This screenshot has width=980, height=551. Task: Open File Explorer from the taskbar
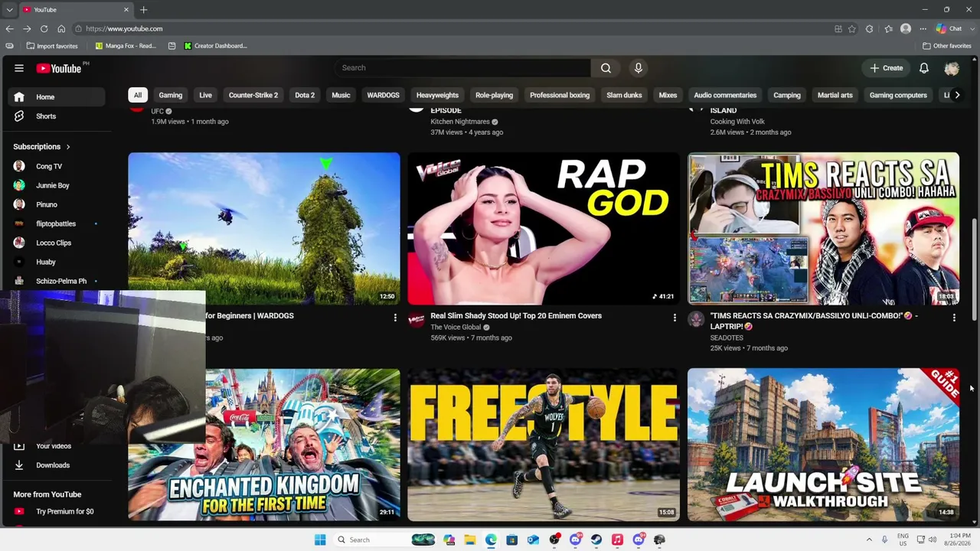tap(470, 540)
